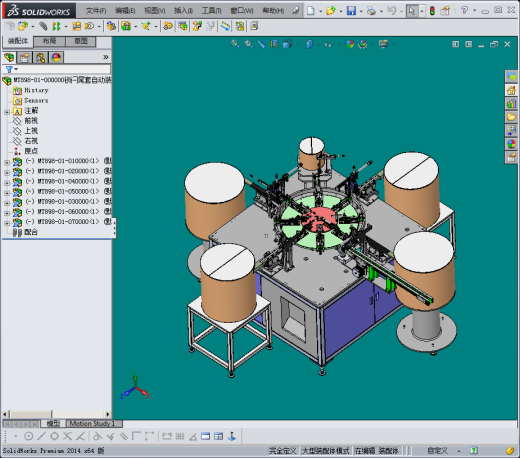
Task: Click the Open document folder icon
Action: 330,11
